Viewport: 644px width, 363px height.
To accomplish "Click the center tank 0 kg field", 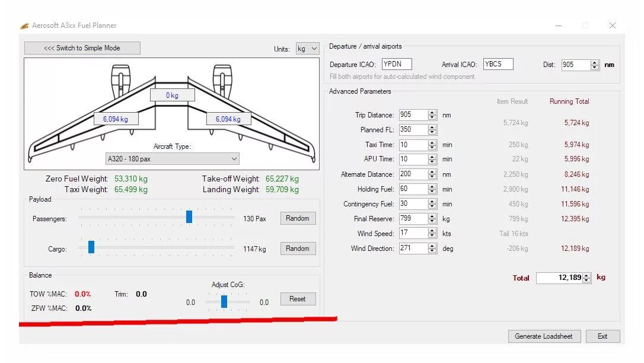I will pyautogui.click(x=172, y=95).
